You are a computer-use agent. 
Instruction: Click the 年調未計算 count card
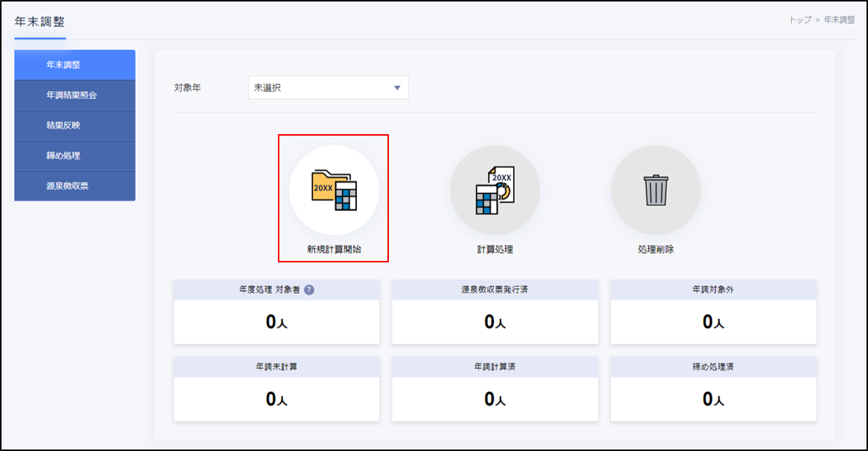point(276,398)
